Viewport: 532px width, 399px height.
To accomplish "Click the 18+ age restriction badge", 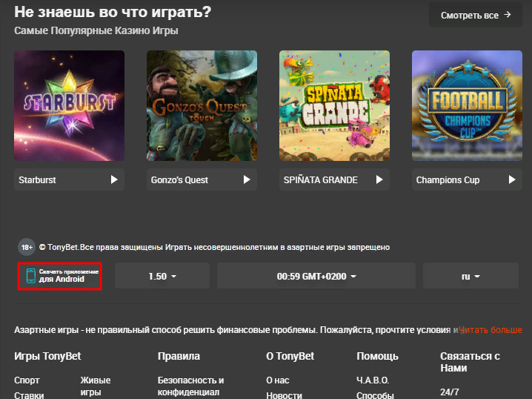I will 27,247.
